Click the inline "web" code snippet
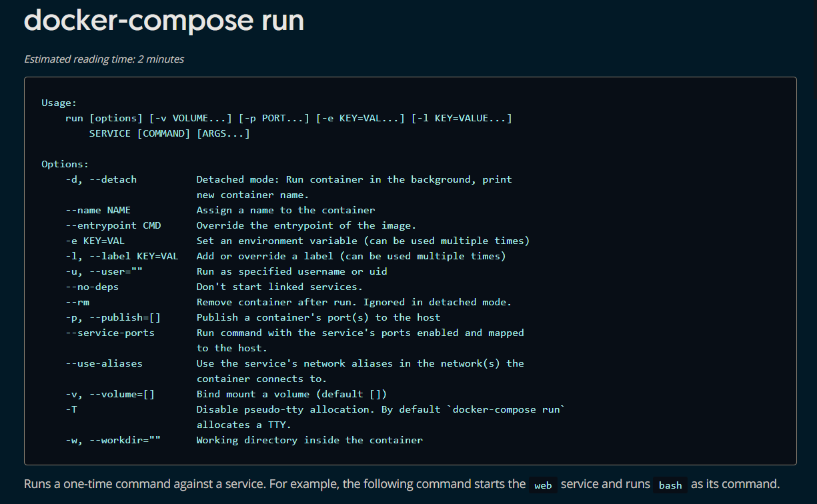This screenshot has height=504, width=817. click(544, 485)
